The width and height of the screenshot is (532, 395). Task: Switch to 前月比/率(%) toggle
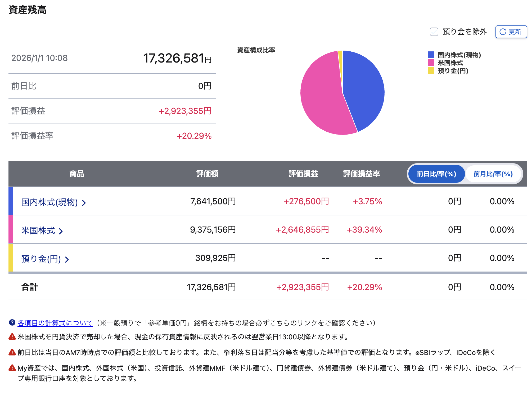pyautogui.click(x=493, y=174)
